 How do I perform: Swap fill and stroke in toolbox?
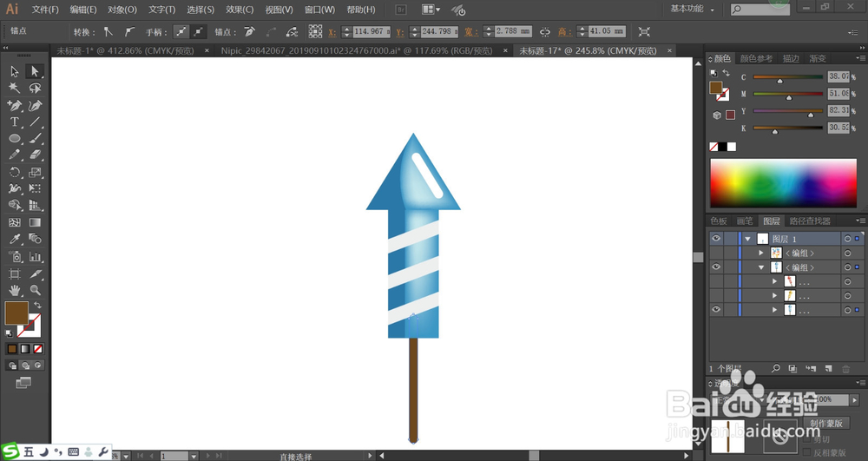(x=37, y=305)
